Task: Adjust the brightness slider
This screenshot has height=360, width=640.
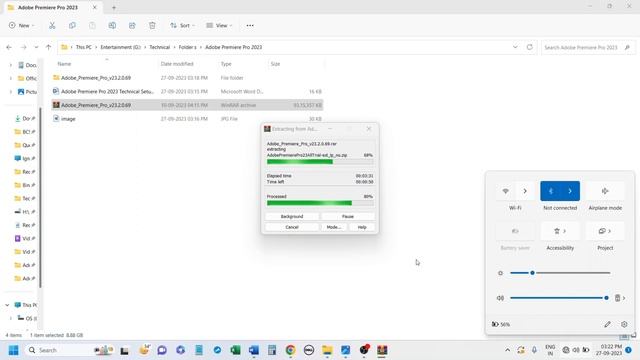Action: click(560, 273)
